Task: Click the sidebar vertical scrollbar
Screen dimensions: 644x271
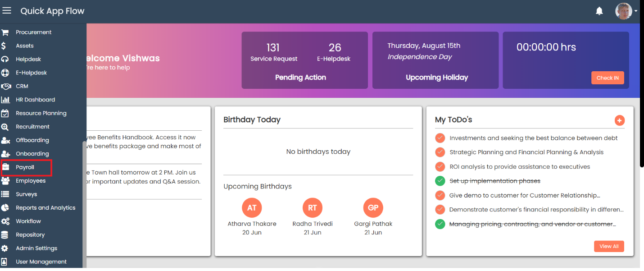Action: (84, 203)
